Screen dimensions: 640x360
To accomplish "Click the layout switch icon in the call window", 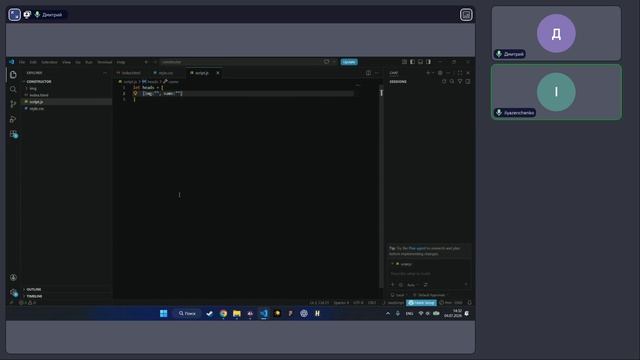I will point(466,15).
